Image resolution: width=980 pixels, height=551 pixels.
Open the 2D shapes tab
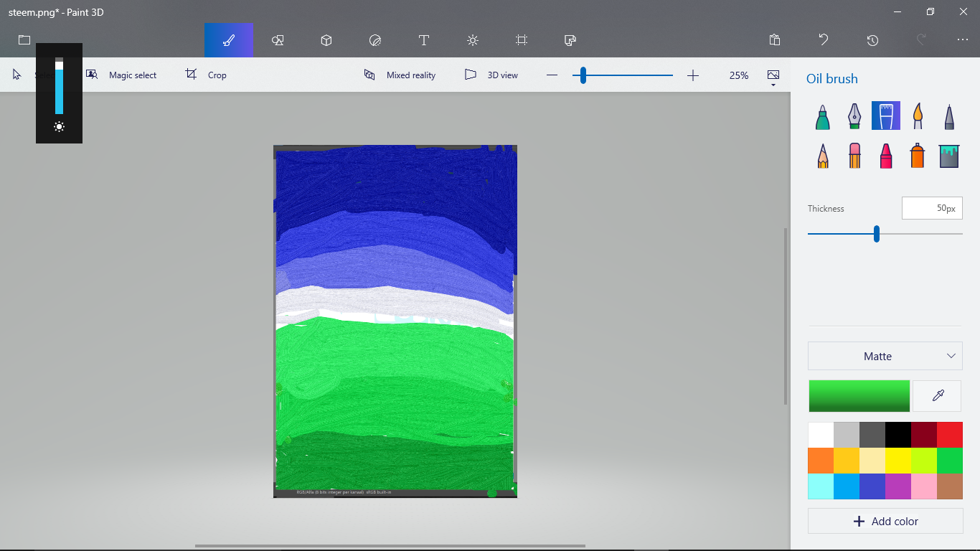278,40
